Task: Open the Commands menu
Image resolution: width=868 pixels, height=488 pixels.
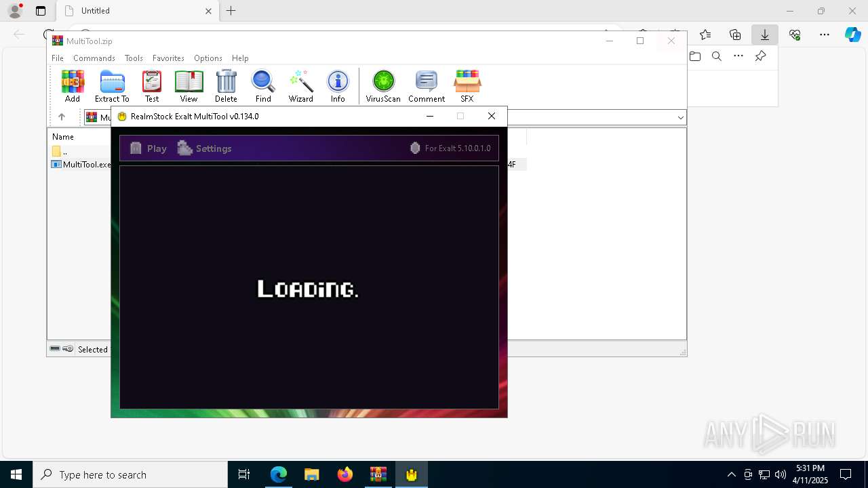Action: coord(94,58)
